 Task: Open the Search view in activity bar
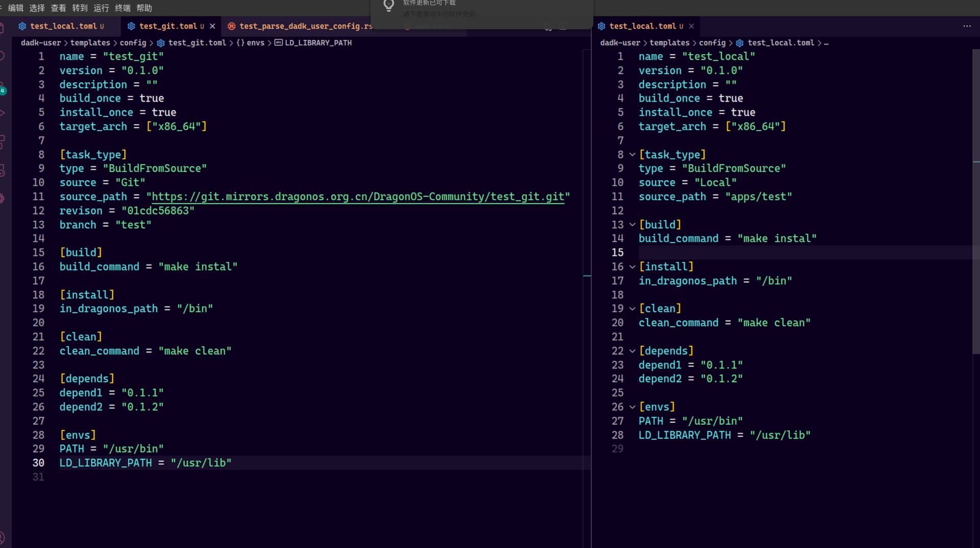pos(3,56)
